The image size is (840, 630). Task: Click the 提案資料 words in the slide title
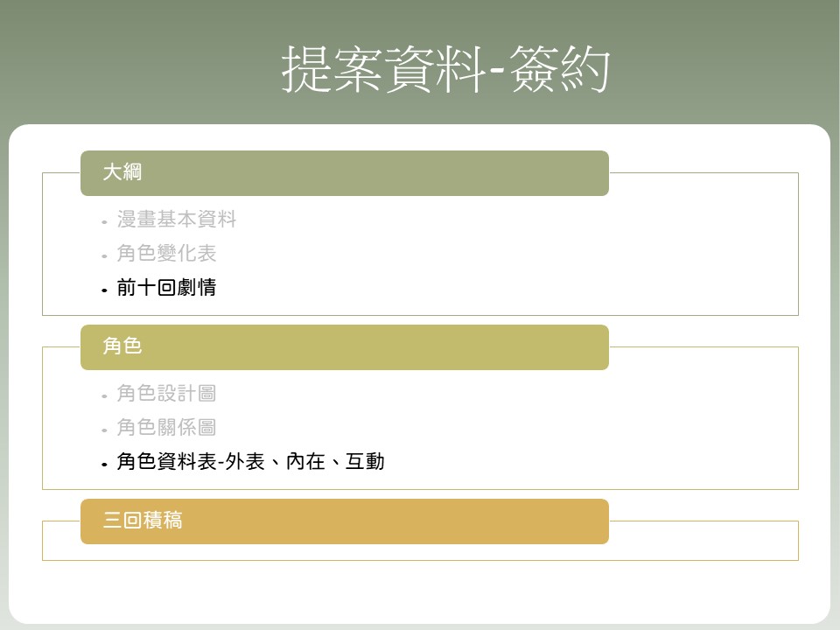(x=381, y=69)
